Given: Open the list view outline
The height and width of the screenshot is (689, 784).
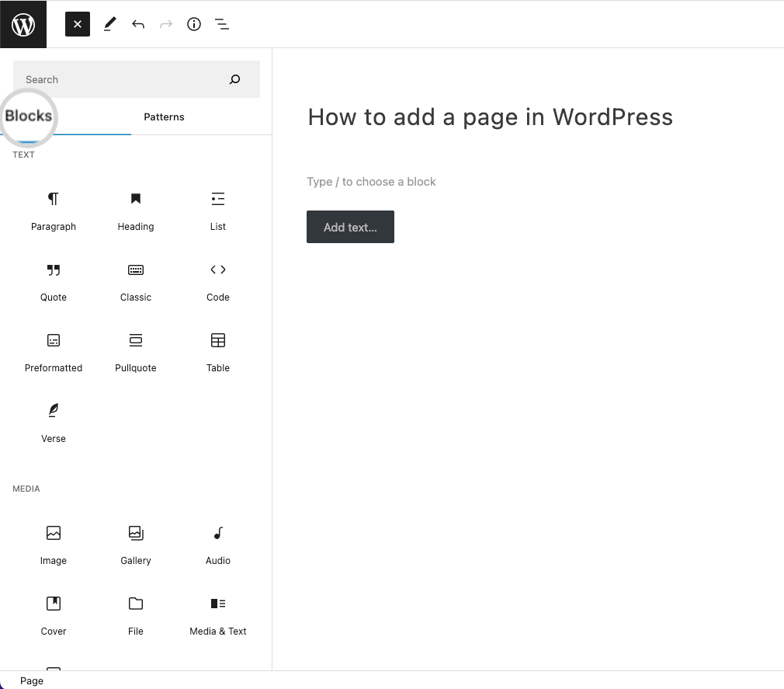Looking at the screenshot, I should (x=222, y=24).
